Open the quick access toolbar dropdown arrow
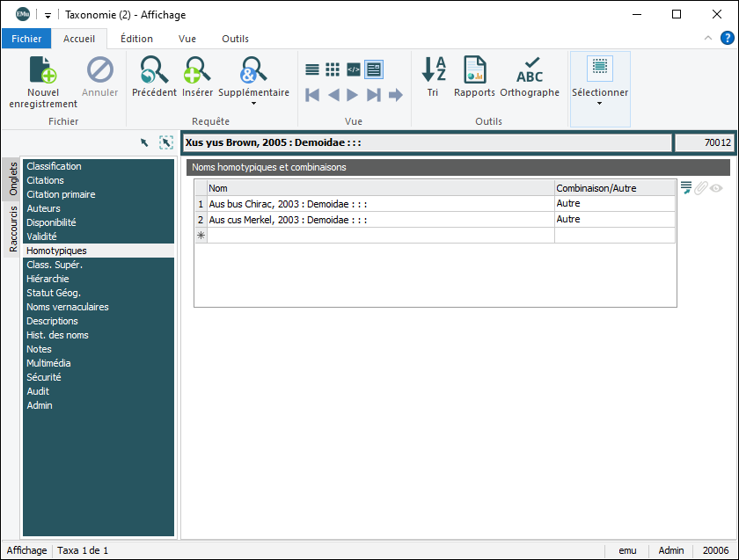This screenshot has height=560, width=739. [x=48, y=15]
